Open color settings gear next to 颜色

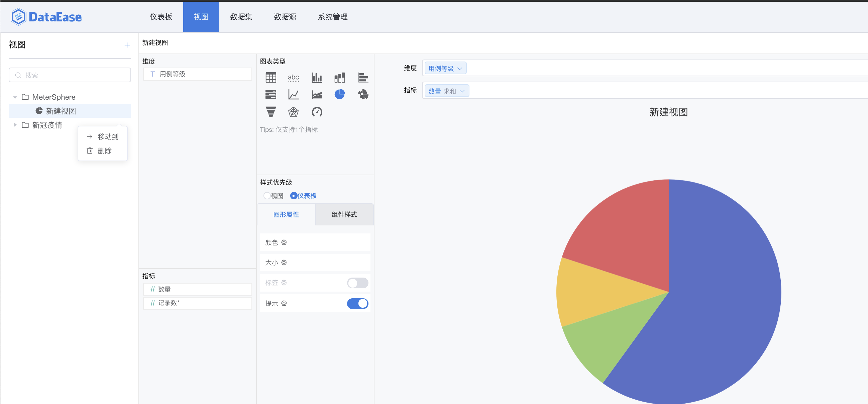[x=284, y=242]
